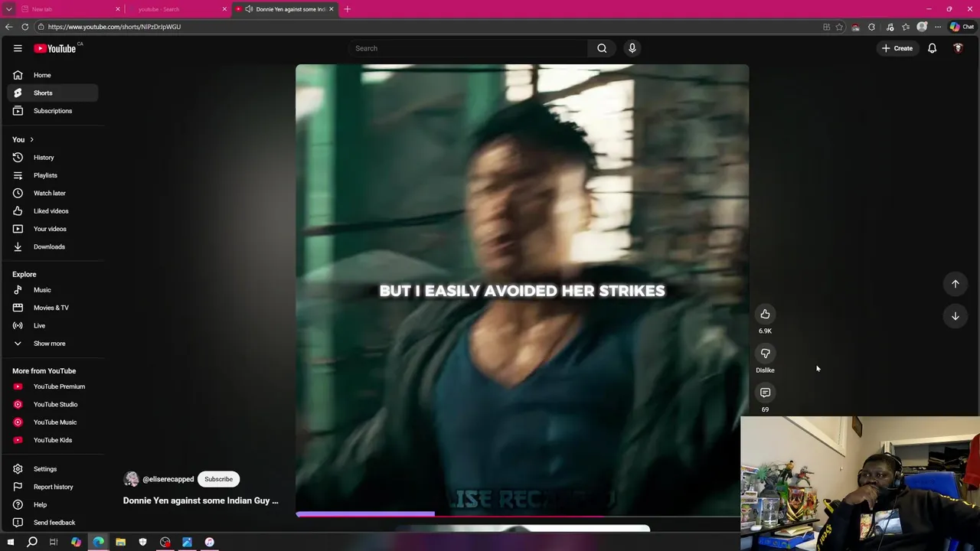Open the Create button
Screen dimensions: 980x551
click(897, 48)
